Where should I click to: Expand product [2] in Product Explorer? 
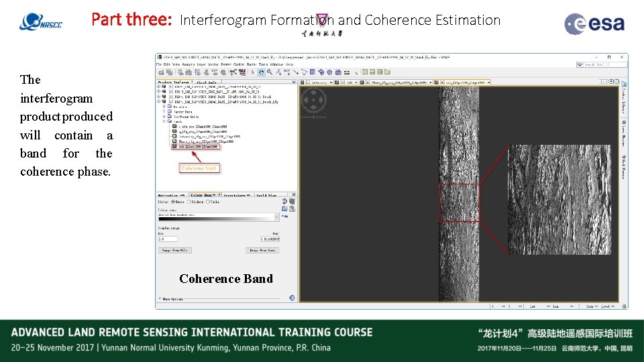click(159, 92)
